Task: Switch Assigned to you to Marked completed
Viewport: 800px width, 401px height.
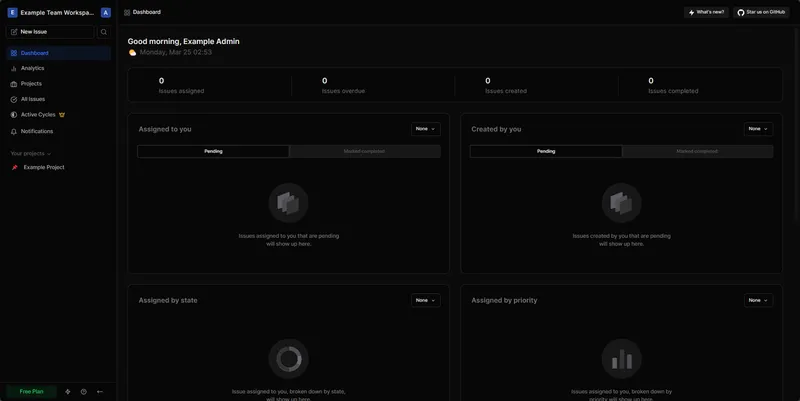Action: pyautogui.click(x=364, y=151)
